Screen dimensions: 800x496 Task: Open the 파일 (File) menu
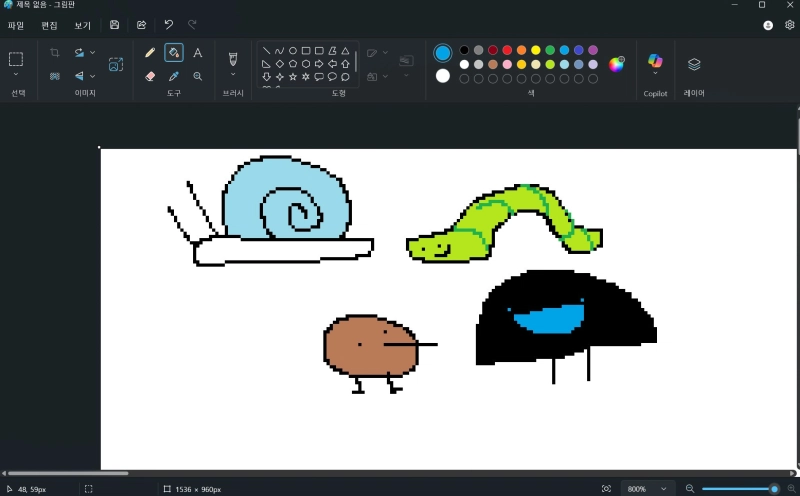coord(16,25)
